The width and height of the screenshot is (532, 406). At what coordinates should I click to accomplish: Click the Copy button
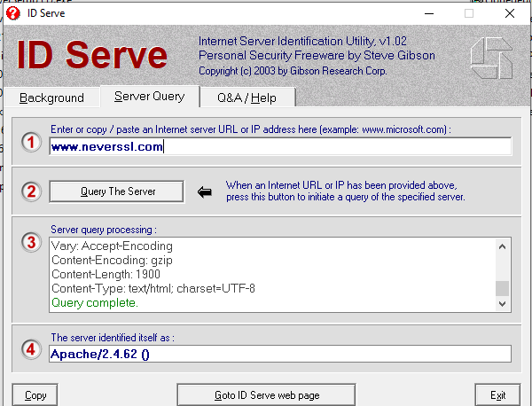35,395
